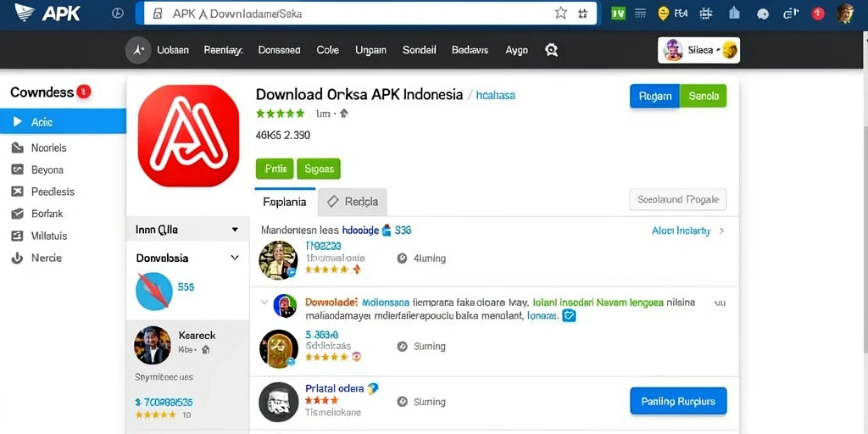Click the 4luning clock icon
Screen dimensions: 868x434
(x=402, y=258)
